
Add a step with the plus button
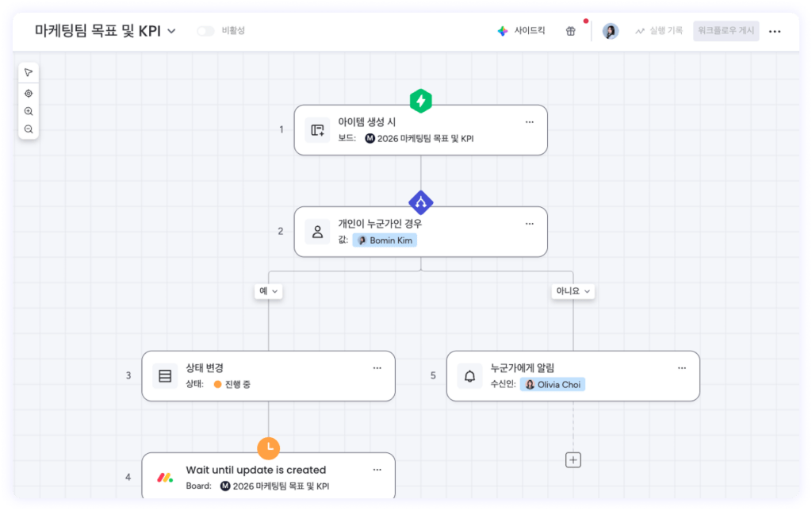573,459
